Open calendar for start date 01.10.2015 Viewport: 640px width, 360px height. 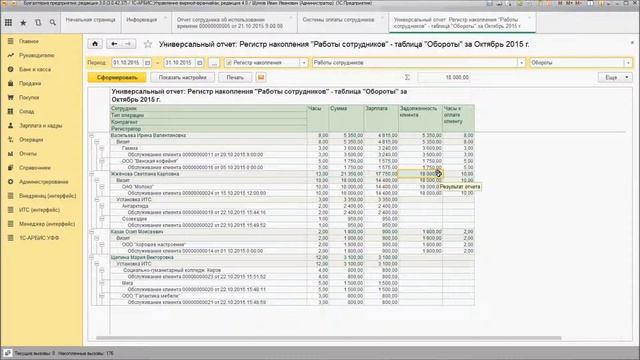[x=147, y=63]
